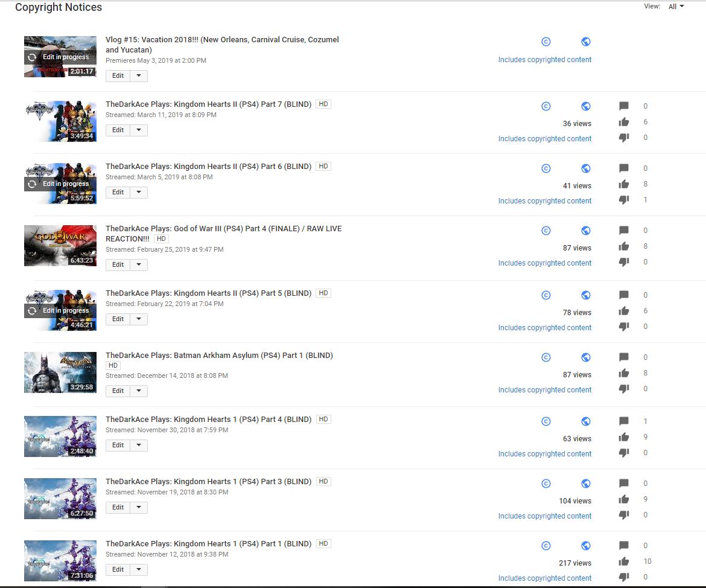The width and height of the screenshot is (706, 588).
Task: Click copyright icon for Kingdom Hearts II Part 5
Action: 545,295
